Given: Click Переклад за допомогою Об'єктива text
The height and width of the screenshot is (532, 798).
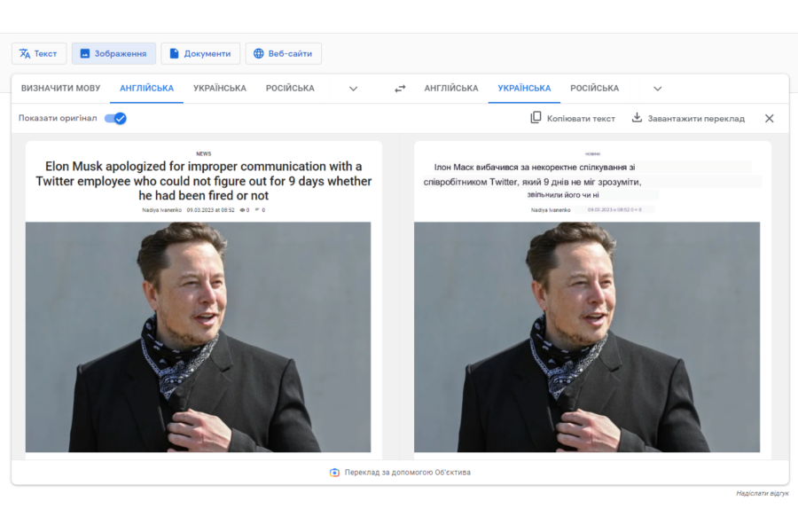Looking at the screenshot, I should coord(407,473).
